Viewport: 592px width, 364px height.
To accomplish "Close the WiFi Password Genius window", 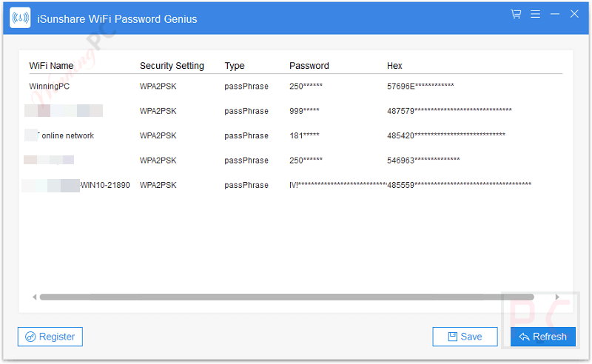I will coord(574,14).
